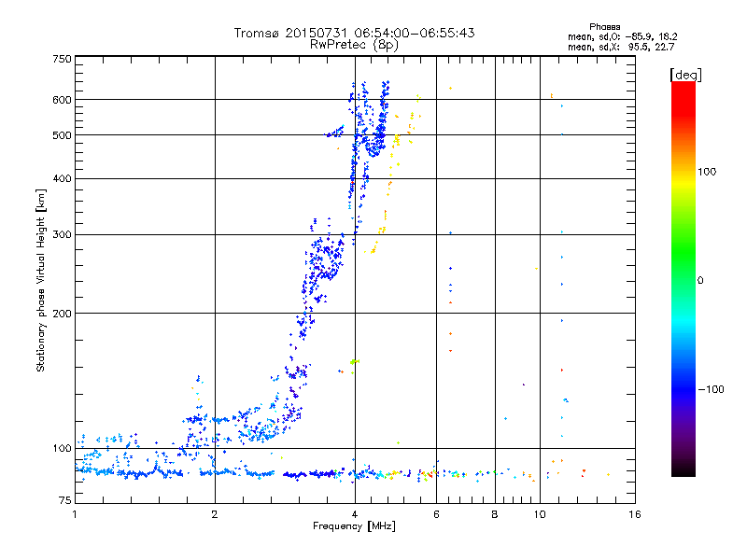Viewport: 747px width, 560px height.
Task: Click the y-axis tick label '600'
Action: pos(62,100)
